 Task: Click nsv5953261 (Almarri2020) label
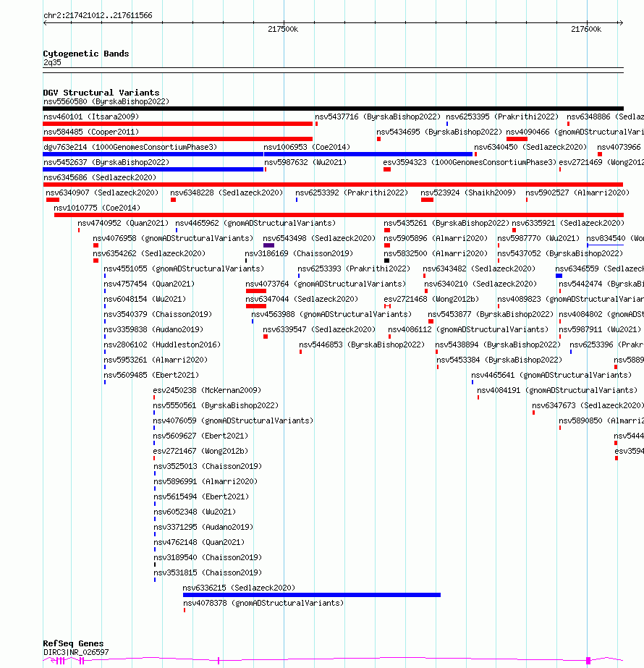coord(156,360)
